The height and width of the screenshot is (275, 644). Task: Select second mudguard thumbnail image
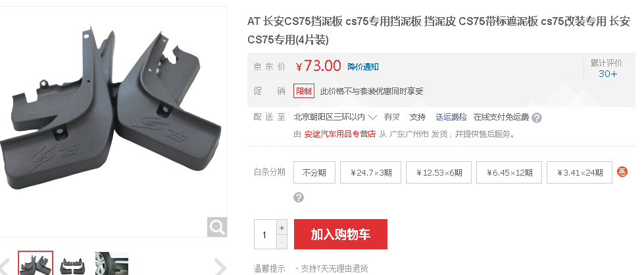click(73, 264)
